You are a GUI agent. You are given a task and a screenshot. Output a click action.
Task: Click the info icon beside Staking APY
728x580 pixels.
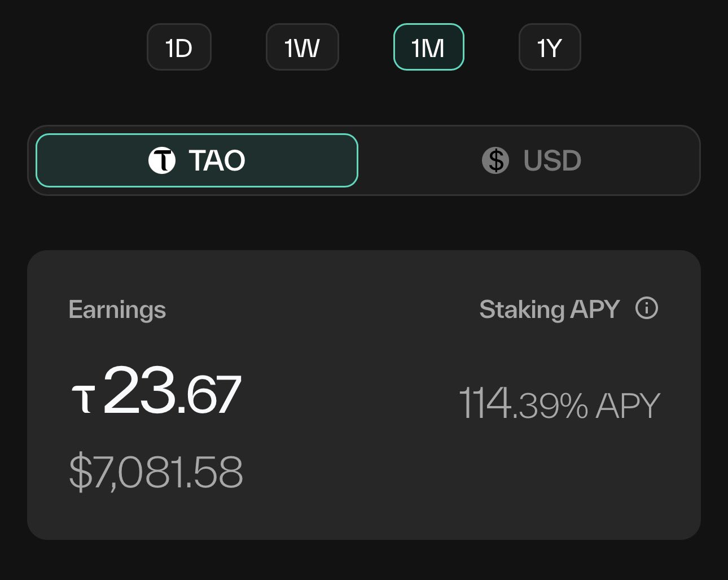[x=646, y=308]
